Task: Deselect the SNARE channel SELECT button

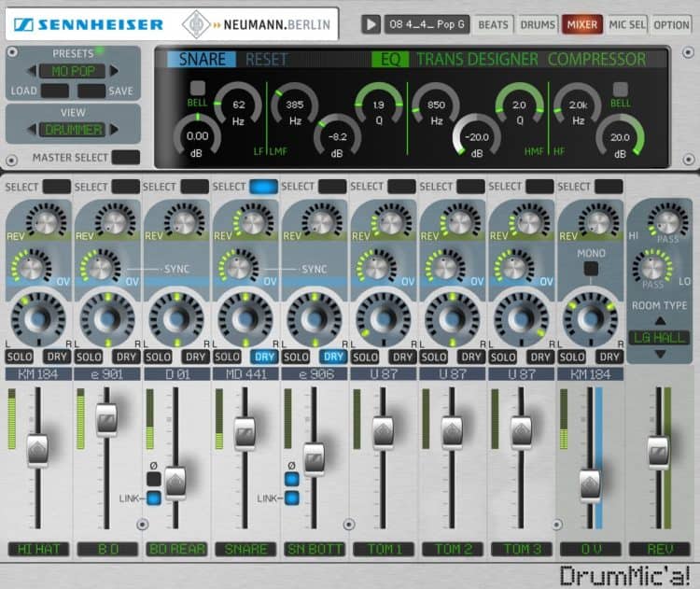Action: point(263,186)
